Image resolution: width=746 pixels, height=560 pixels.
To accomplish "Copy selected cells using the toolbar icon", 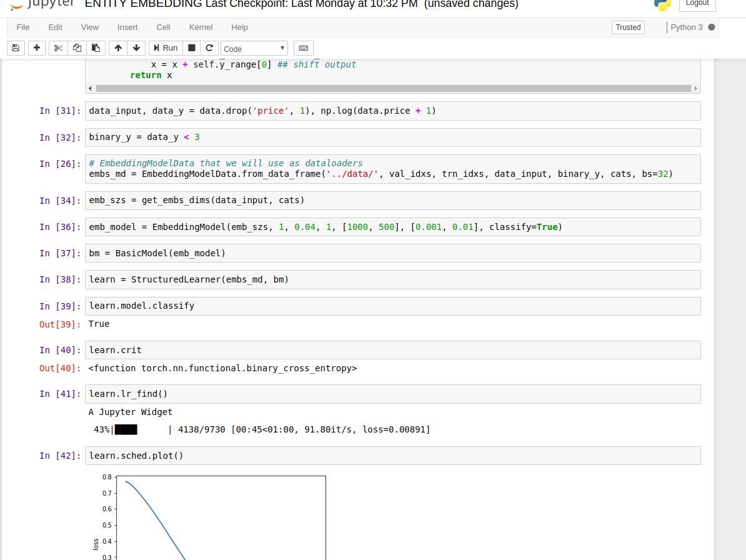I will click(x=77, y=48).
